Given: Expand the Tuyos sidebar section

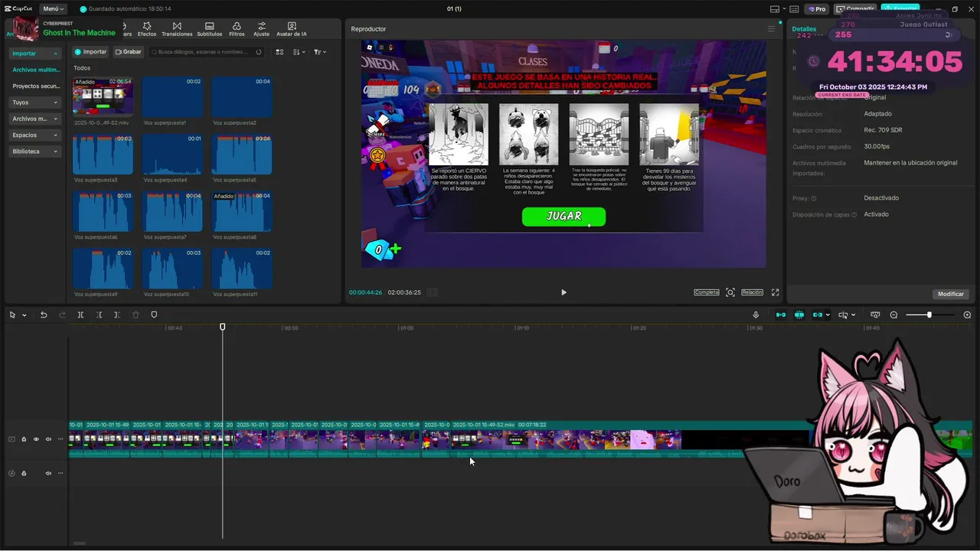Looking at the screenshot, I should (35, 102).
